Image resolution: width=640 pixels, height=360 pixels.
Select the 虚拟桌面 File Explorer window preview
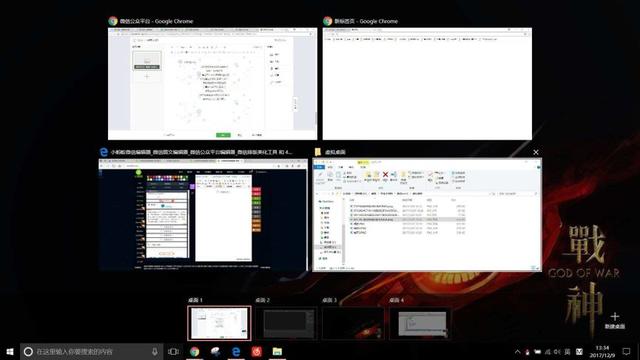pyautogui.click(x=427, y=215)
